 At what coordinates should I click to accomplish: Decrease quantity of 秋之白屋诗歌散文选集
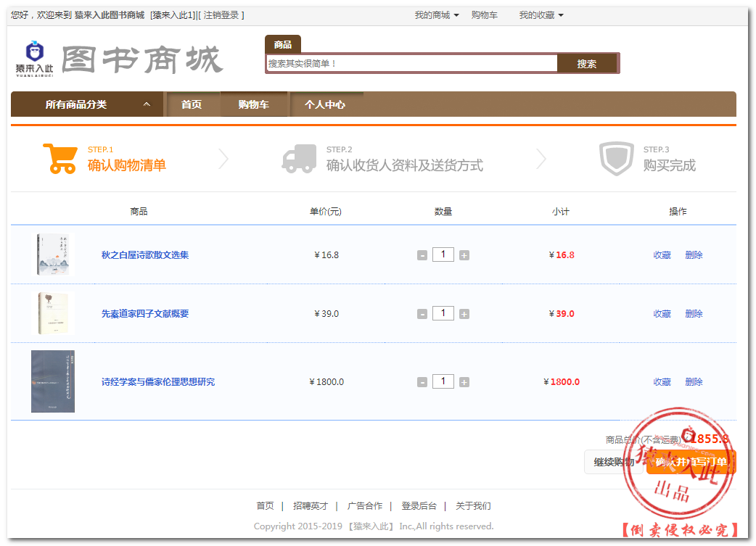click(x=422, y=255)
